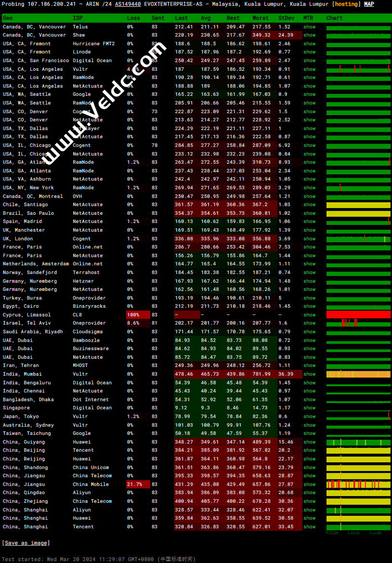The width and height of the screenshot is (392, 563).
Task: Show MTR for OVH Montreal row
Action: pyautogui.click(x=310, y=196)
